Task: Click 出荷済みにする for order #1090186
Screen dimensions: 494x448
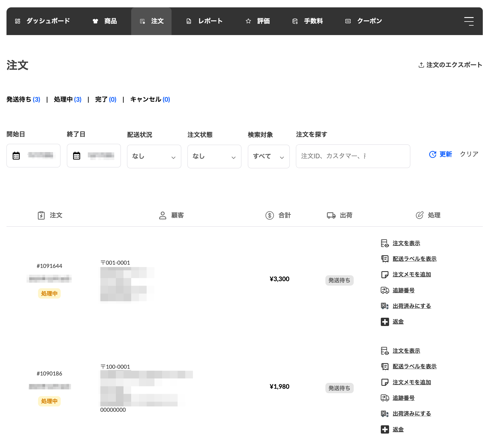Action: click(411, 414)
